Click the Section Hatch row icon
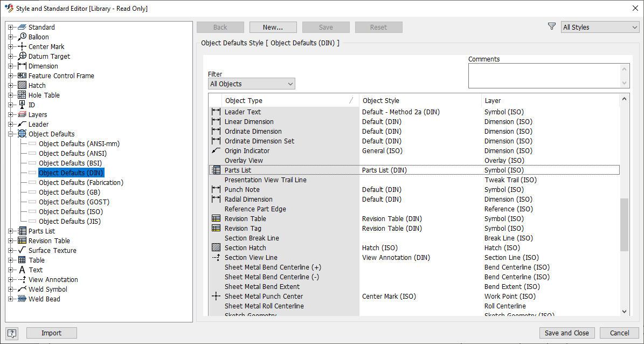644x344 pixels. (x=216, y=248)
